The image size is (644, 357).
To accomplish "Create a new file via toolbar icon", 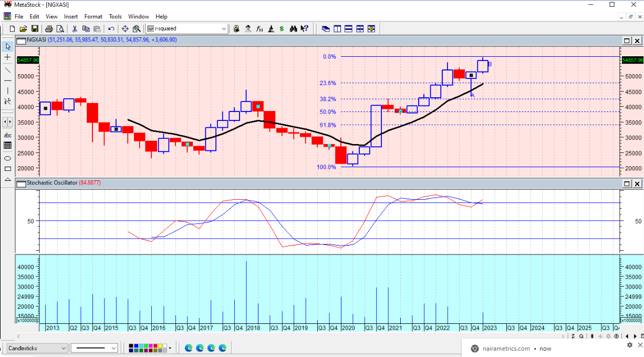I will 12,28.
